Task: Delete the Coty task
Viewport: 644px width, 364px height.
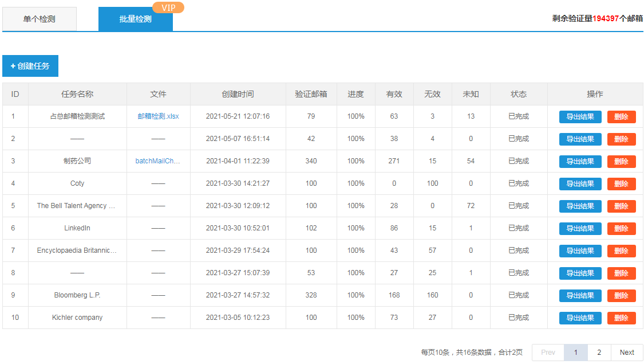Action: pos(622,184)
